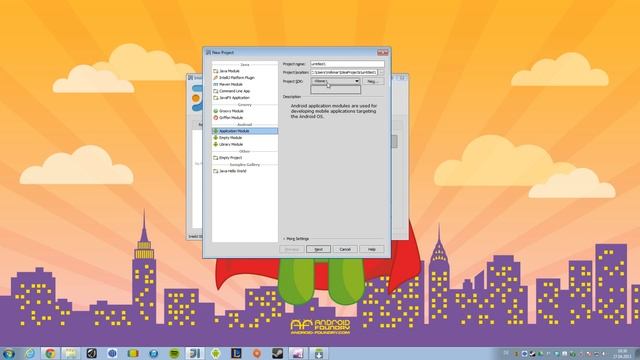This screenshot has width=640, height=360.
Task: Open Internet Explorer from taskbar
Action: (x=30, y=353)
